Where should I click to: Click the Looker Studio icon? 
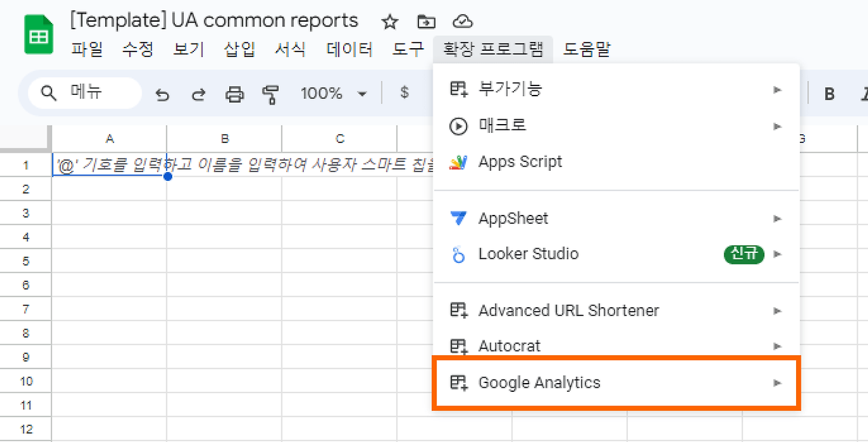(x=459, y=254)
